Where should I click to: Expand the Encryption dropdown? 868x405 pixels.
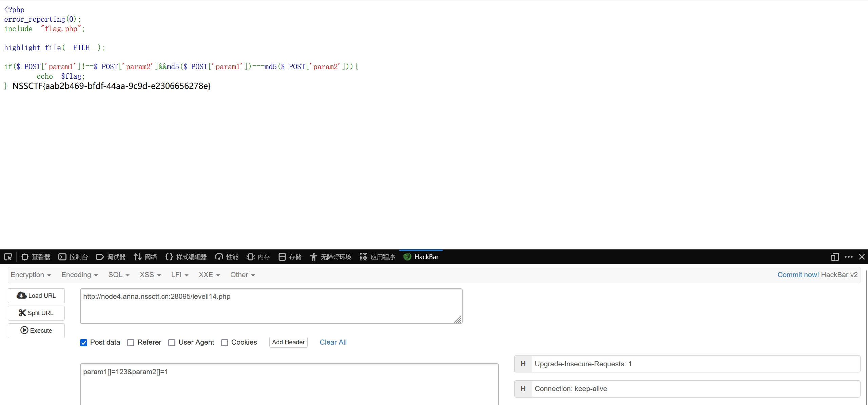click(x=31, y=275)
